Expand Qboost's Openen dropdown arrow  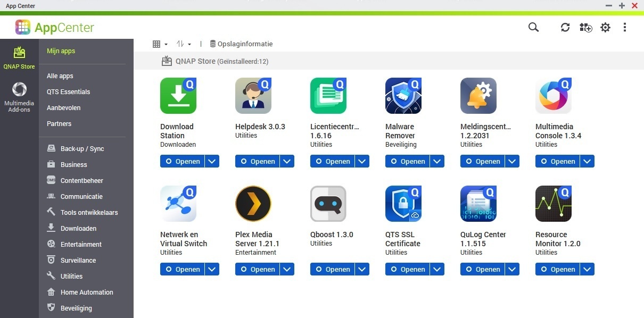[x=362, y=269]
